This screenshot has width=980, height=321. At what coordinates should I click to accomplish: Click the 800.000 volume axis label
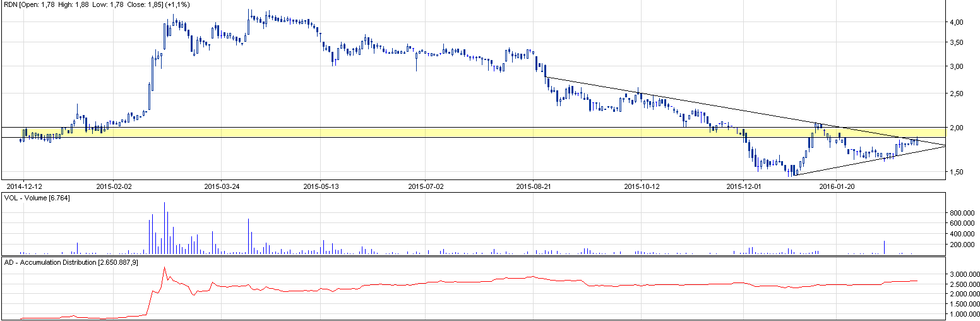pyautogui.click(x=964, y=213)
